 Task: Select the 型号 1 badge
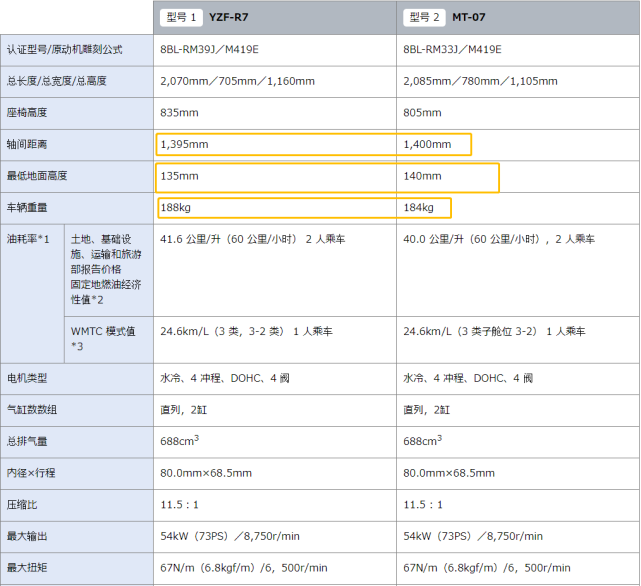(x=181, y=18)
